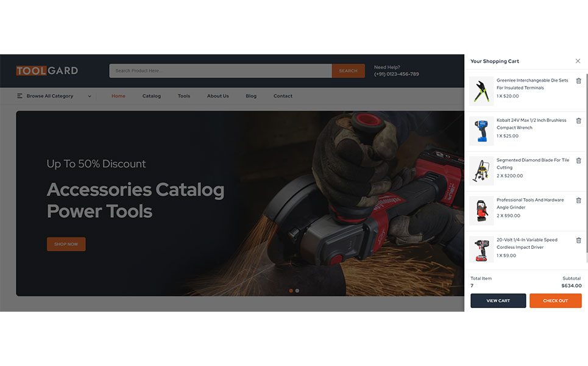Click the Shop Now banner button
The height and width of the screenshot is (366, 588).
click(66, 244)
